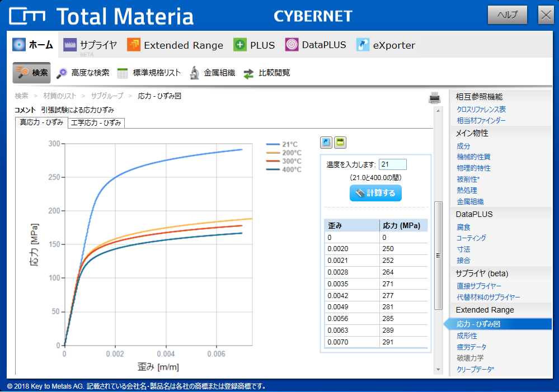Screen dimensions: 559x392
Task: Go to サブグループ in the breadcrumb
Action: (x=107, y=96)
